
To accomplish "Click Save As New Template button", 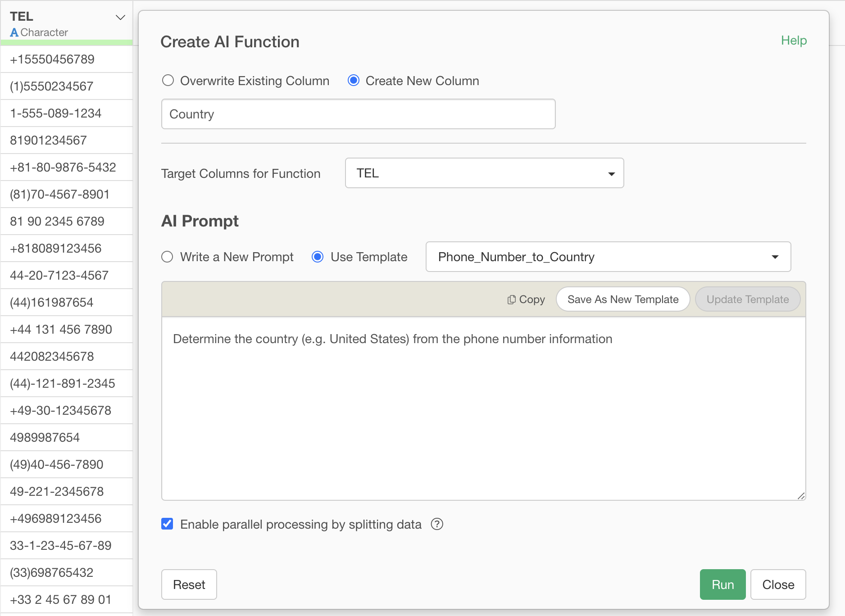I will click(x=622, y=299).
